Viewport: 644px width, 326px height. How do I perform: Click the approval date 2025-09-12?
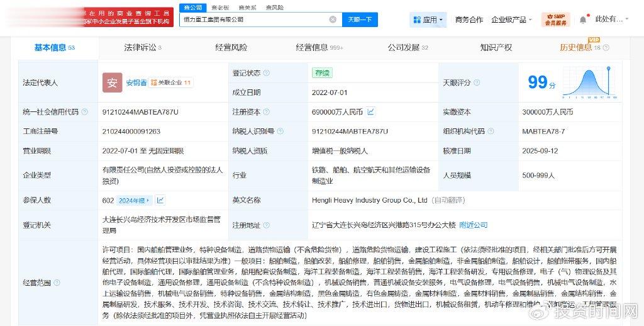click(540, 151)
